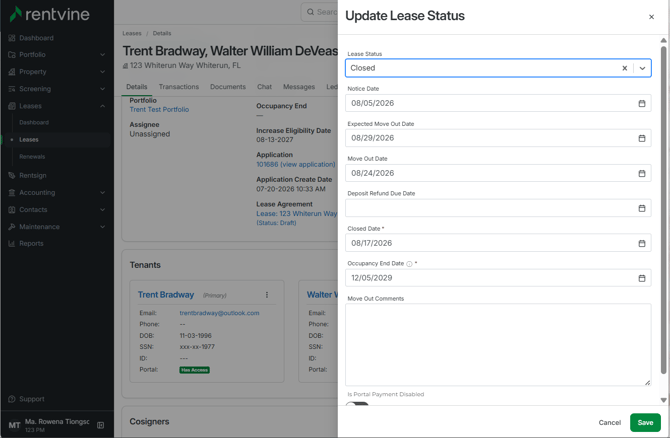Viewport: 670px width, 438px height.
Task: Click the user avatar MT
Action: (14, 425)
